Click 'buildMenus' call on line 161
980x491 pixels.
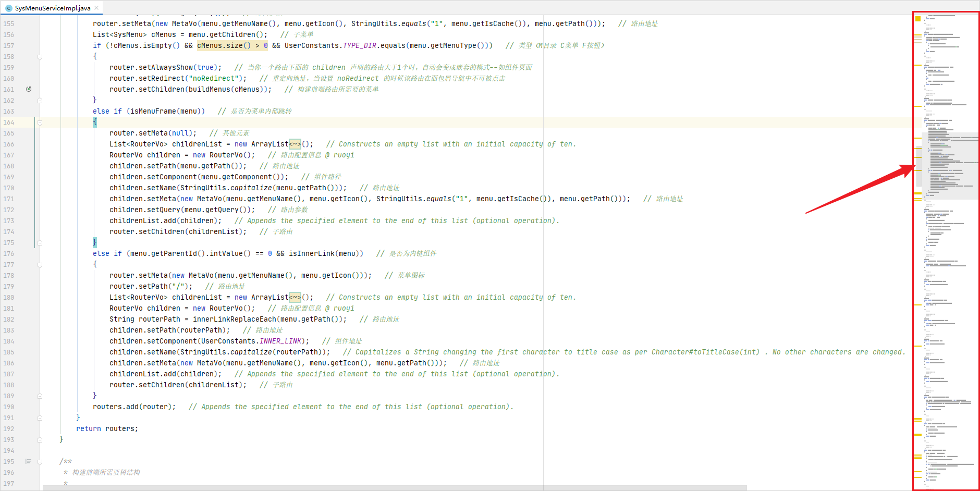(x=210, y=89)
